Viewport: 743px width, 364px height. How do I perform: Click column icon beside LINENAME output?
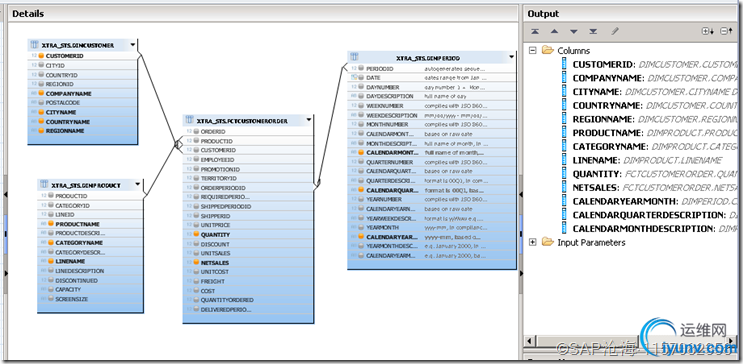click(x=564, y=160)
